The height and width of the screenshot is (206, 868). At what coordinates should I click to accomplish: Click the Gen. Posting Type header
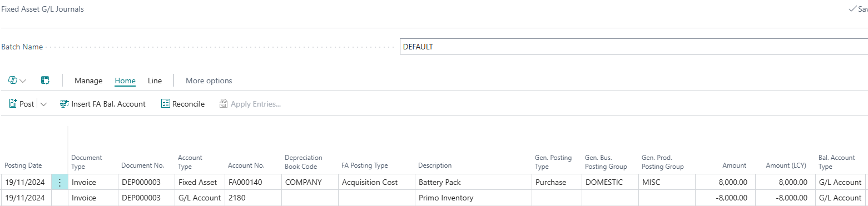pyautogui.click(x=553, y=162)
